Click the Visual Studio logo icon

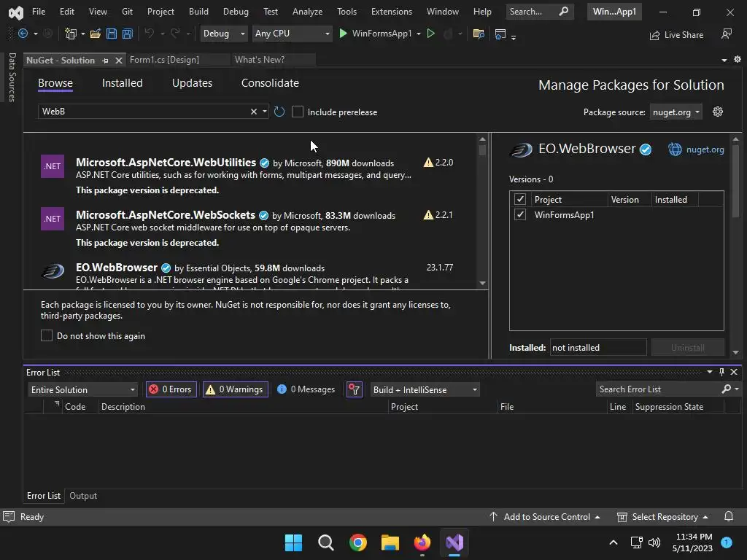[x=16, y=12]
